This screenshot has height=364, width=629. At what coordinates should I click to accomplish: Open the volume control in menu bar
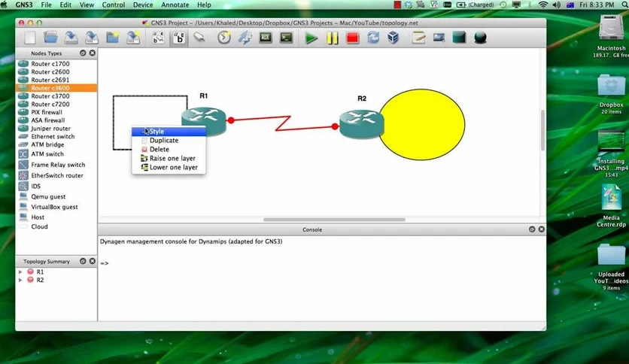[556, 5]
